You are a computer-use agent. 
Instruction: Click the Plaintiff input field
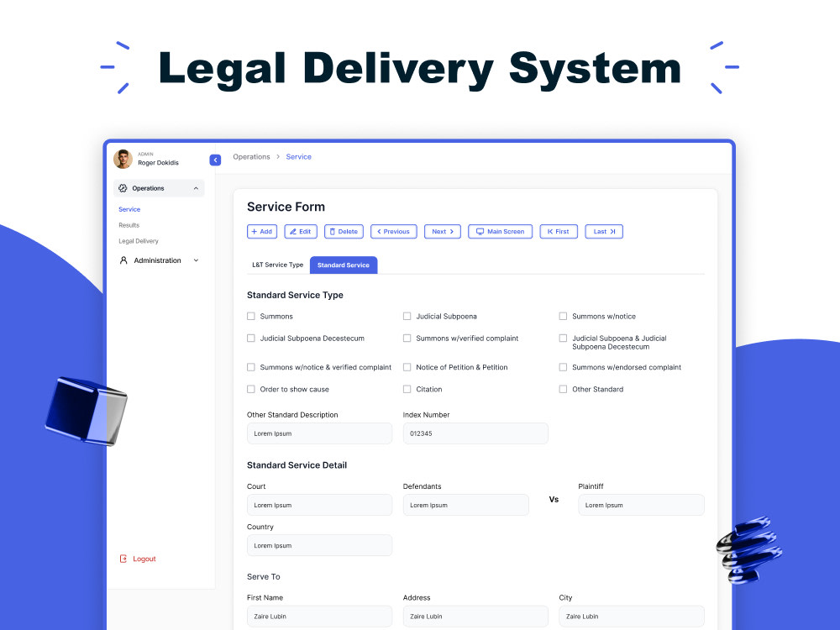[x=641, y=505]
